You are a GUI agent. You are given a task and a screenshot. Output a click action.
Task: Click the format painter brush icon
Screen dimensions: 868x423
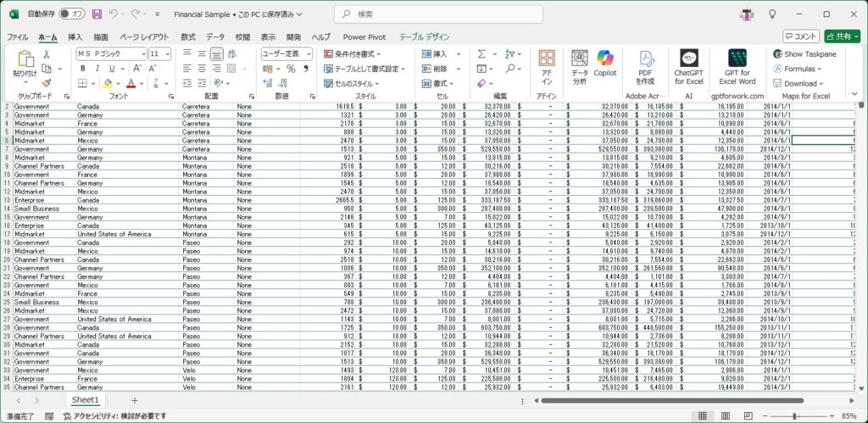pyautogui.click(x=46, y=83)
